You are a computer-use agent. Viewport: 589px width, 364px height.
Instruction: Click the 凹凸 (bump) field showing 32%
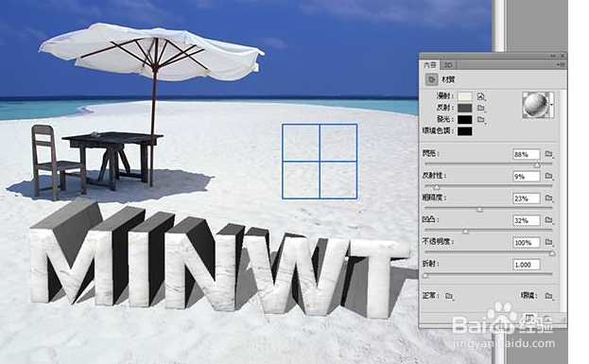pos(527,220)
